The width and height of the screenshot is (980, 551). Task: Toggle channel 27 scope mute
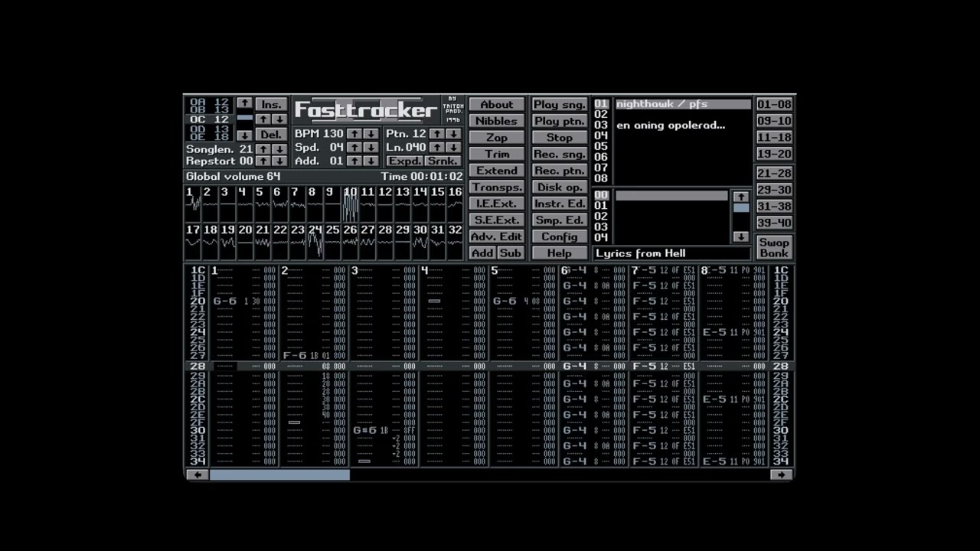coord(367,241)
